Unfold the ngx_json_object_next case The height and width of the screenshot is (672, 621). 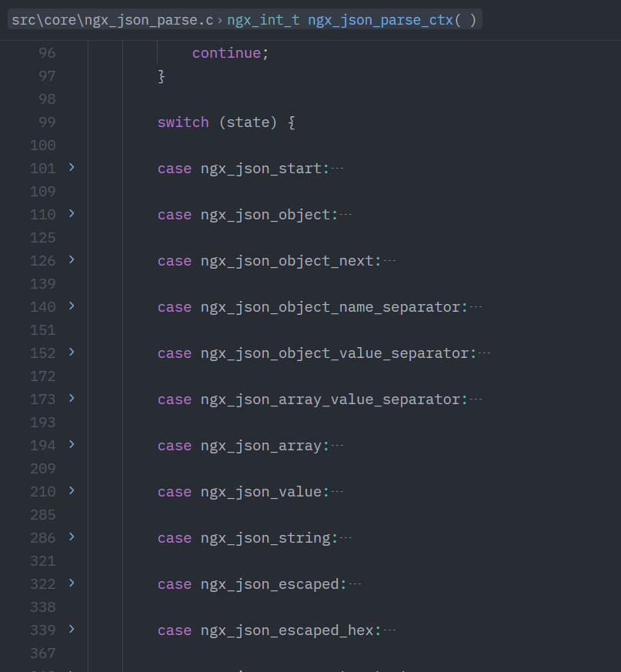point(72,260)
